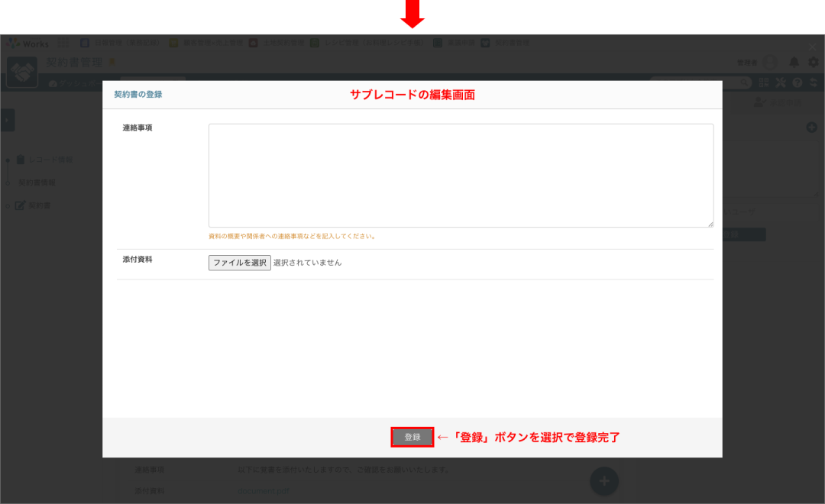The height and width of the screenshot is (504, 825).
Task: Open the app grid icon next to Works
Action: [x=63, y=43]
